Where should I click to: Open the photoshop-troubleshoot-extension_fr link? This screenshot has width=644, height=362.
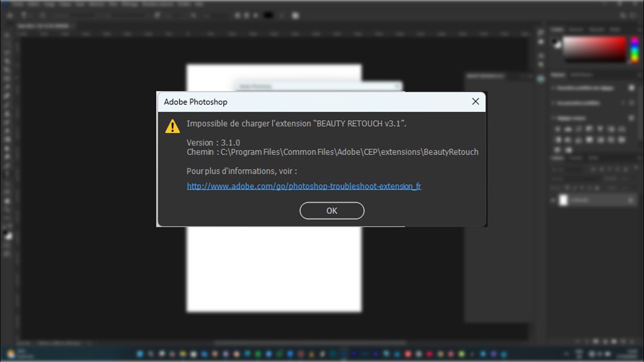(x=304, y=186)
